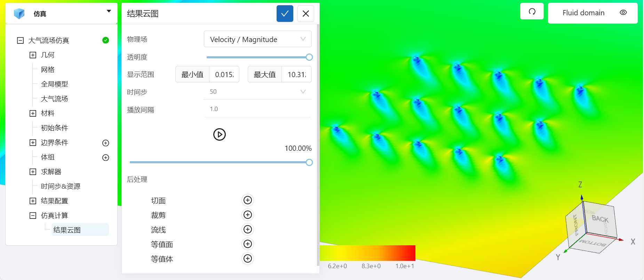Click the 最小值 value field
This screenshot has width=644, height=280.
coord(224,74)
